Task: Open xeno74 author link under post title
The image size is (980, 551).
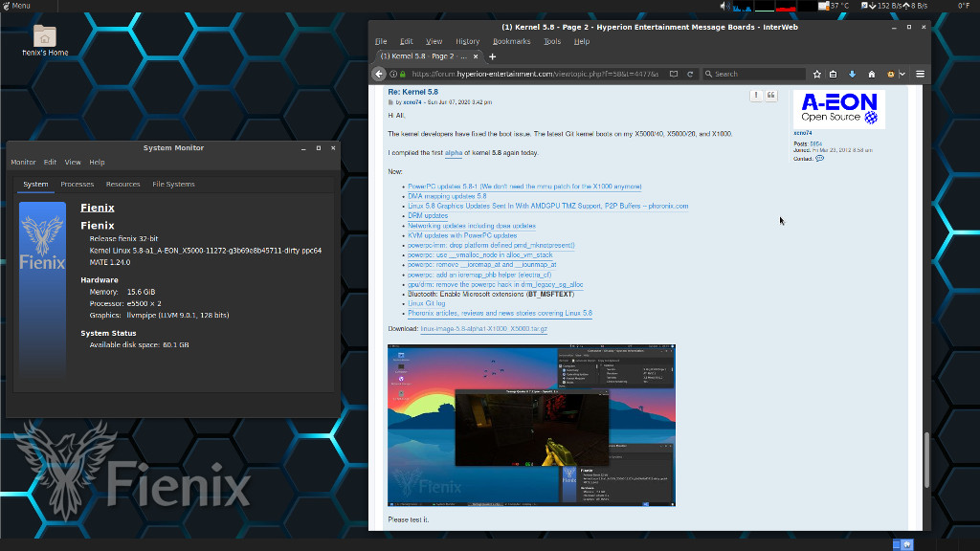Action: coord(412,101)
